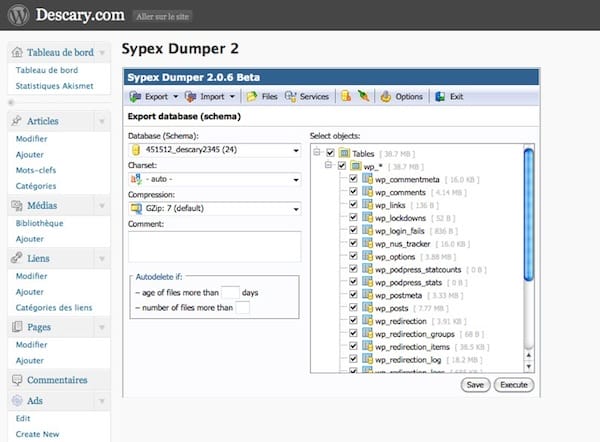Open the Import menu
This screenshot has height=442, width=600.
point(215,97)
